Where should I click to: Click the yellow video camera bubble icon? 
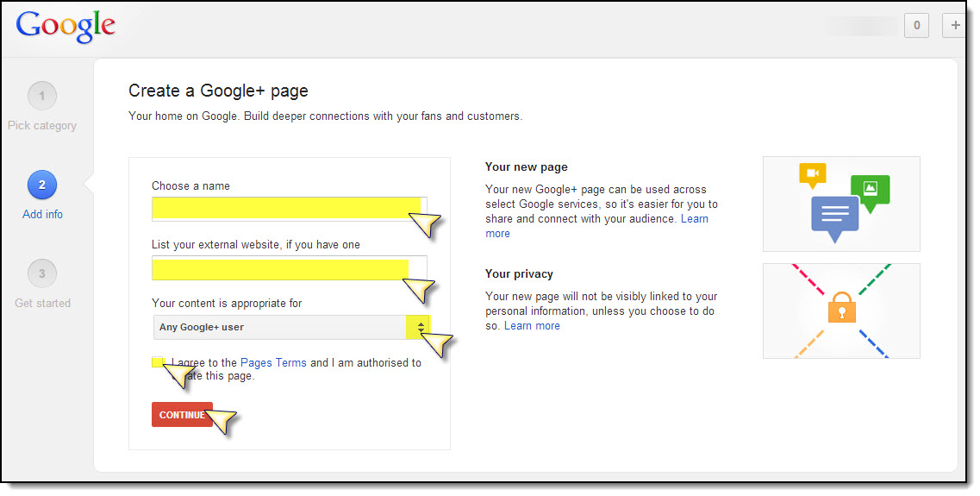click(813, 174)
